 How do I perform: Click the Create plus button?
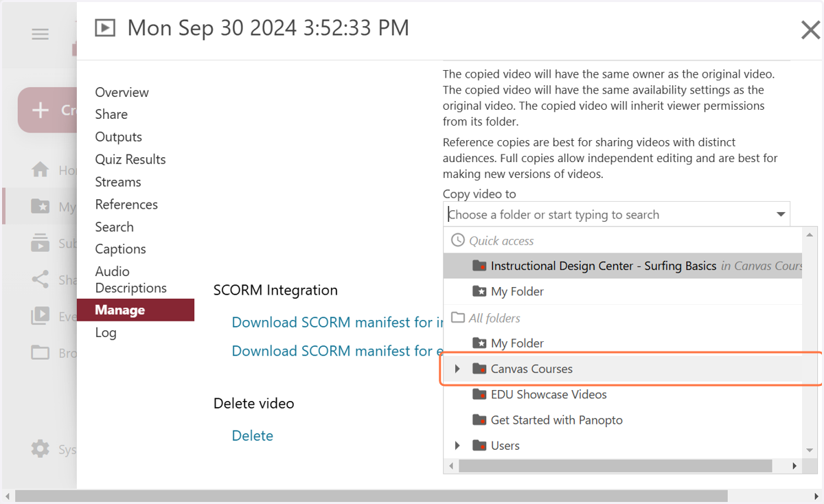click(x=47, y=110)
